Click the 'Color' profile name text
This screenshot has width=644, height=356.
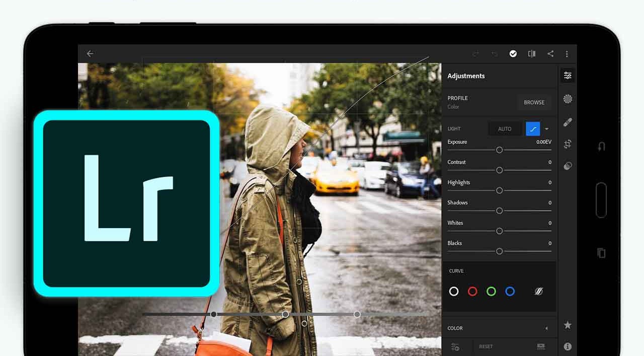click(453, 107)
